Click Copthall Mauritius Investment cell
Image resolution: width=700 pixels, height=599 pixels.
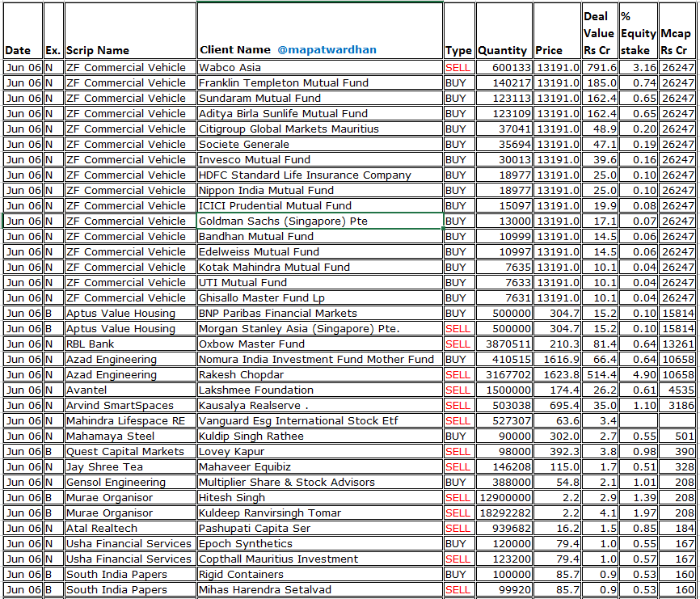[319, 559]
